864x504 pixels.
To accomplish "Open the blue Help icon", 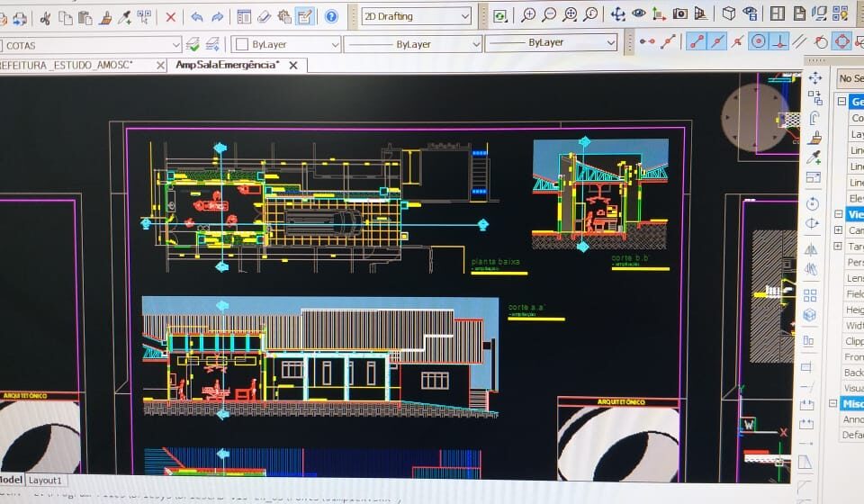I will (331, 16).
